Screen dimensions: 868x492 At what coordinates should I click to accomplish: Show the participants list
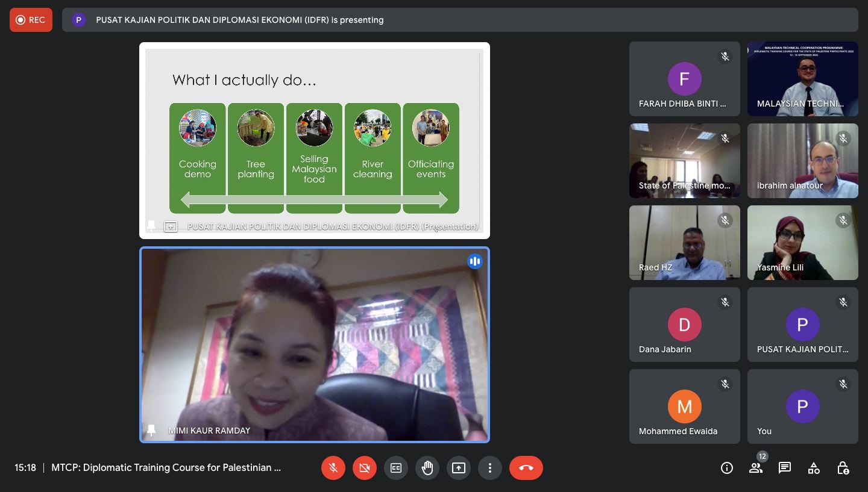(756, 468)
